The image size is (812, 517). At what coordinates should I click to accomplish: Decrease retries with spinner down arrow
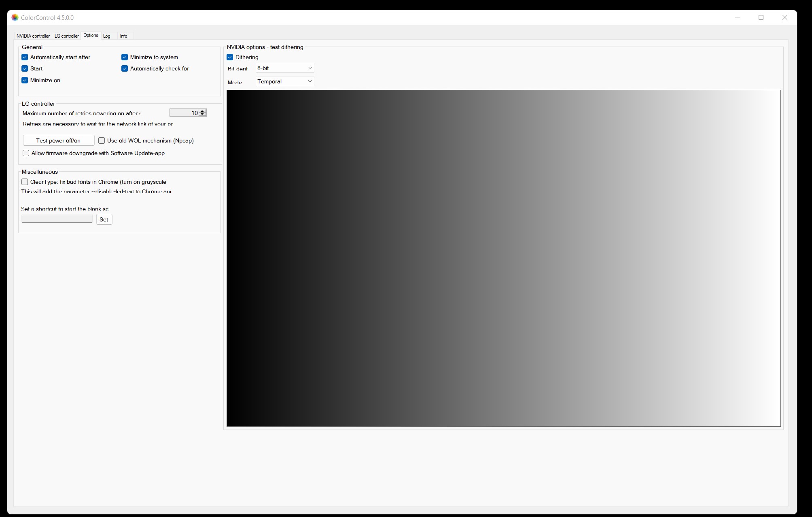pos(203,115)
